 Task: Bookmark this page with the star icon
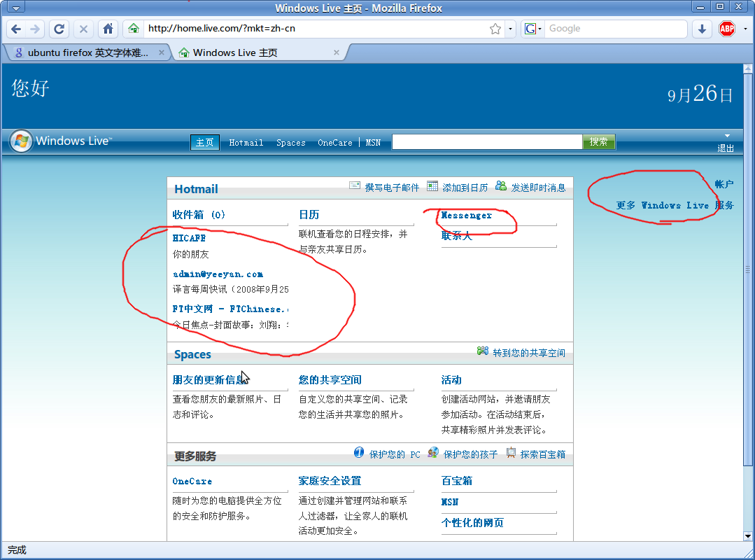[x=495, y=29]
